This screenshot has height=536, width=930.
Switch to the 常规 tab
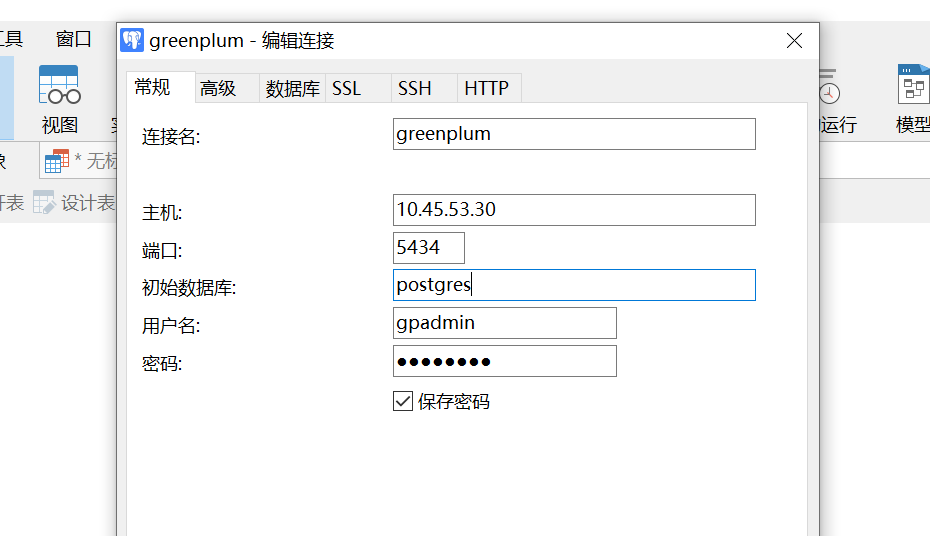click(161, 87)
